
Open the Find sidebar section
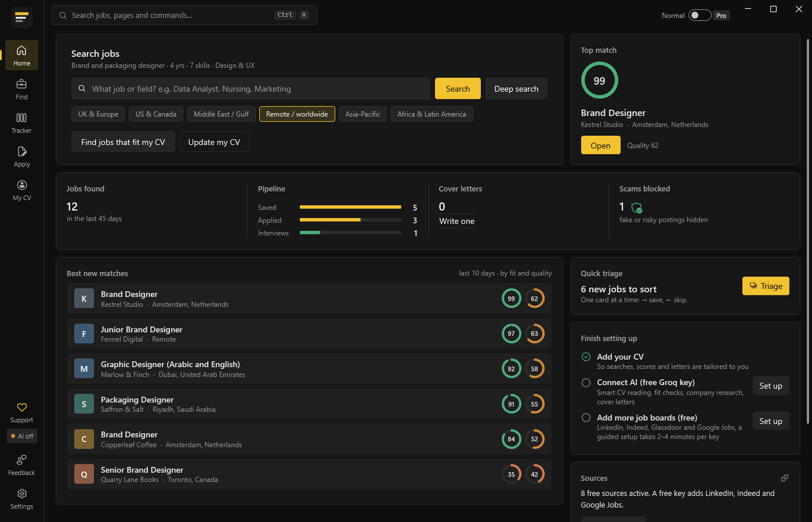tap(21, 89)
